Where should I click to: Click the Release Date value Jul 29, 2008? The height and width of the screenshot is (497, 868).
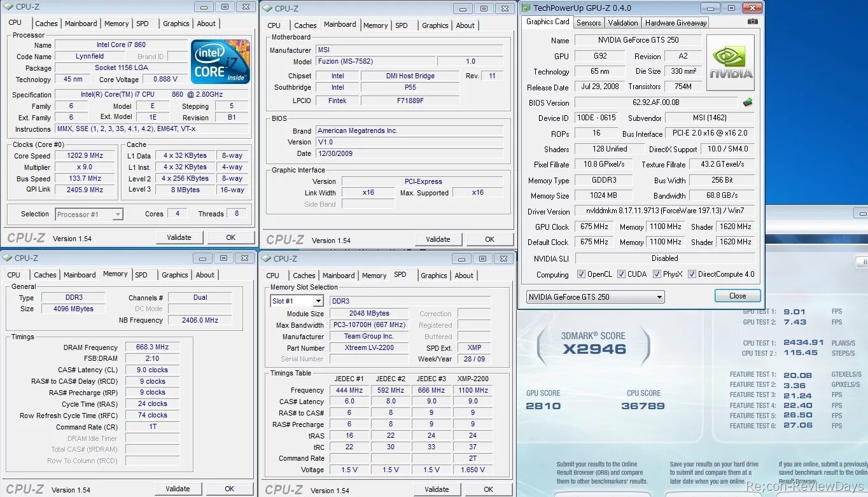pos(600,87)
